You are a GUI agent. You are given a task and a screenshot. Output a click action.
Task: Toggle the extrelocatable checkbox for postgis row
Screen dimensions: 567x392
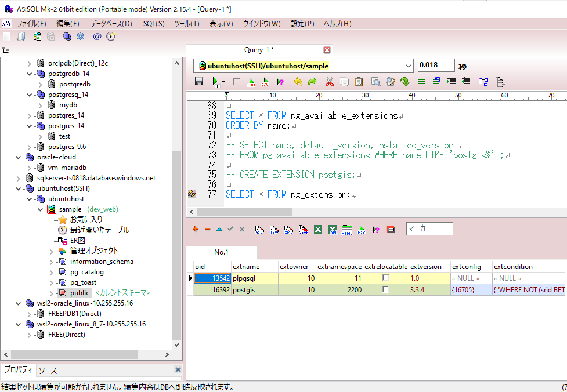pyautogui.click(x=387, y=289)
